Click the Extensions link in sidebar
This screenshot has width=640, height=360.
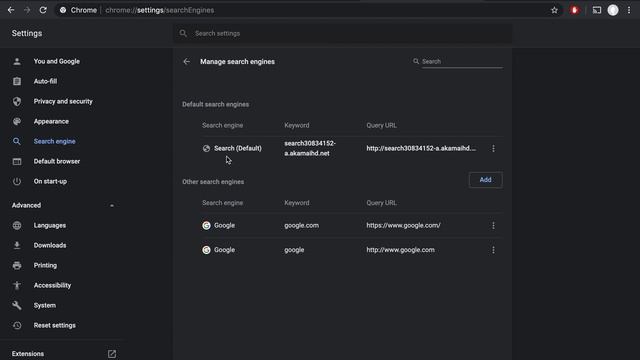pyautogui.click(x=28, y=354)
